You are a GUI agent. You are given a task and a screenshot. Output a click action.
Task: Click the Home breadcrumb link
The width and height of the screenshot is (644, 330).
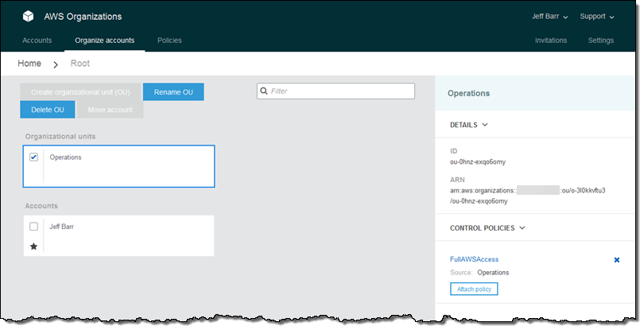(x=29, y=64)
